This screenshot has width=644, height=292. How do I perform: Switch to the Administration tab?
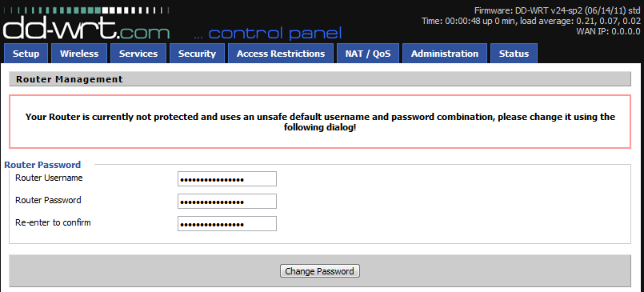click(x=444, y=54)
